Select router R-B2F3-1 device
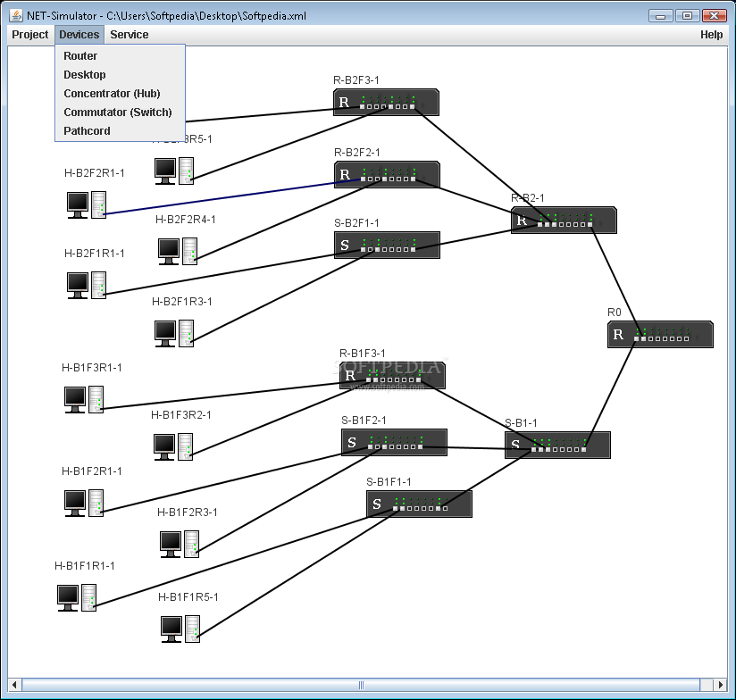 coord(386,103)
